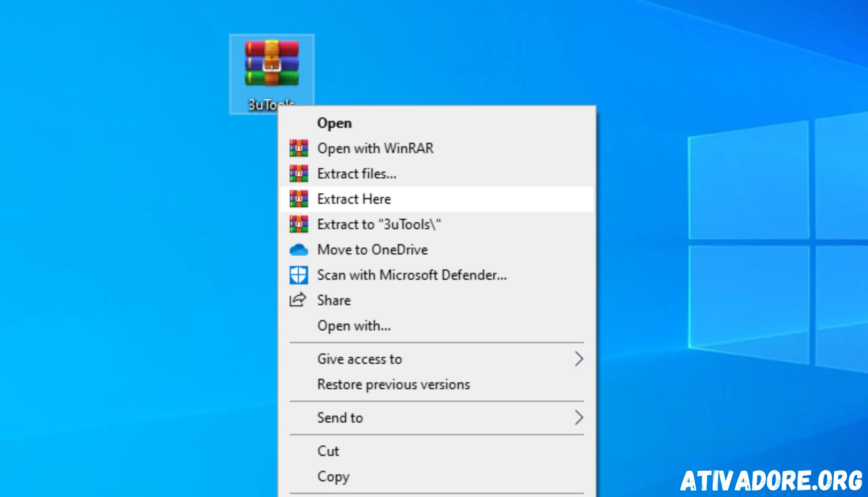Viewport: 868px width, 497px height.
Task: Expand Send to submenu arrow
Action: [x=579, y=418]
